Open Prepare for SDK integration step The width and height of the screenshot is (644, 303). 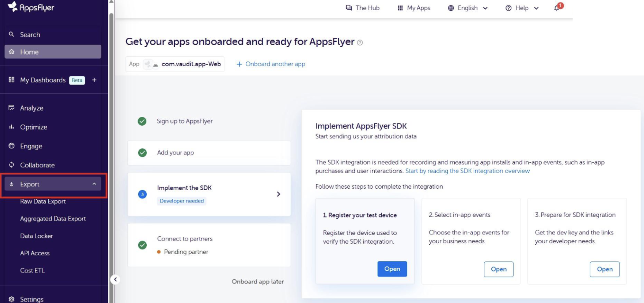(605, 269)
